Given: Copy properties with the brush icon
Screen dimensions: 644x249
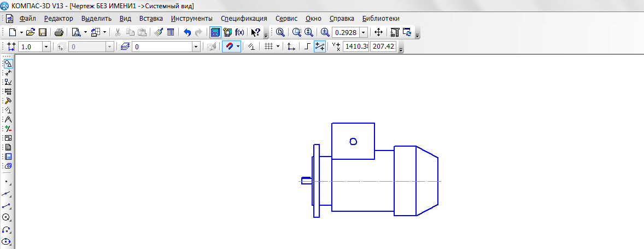Looking at the screenshot, I should (159, 32).
